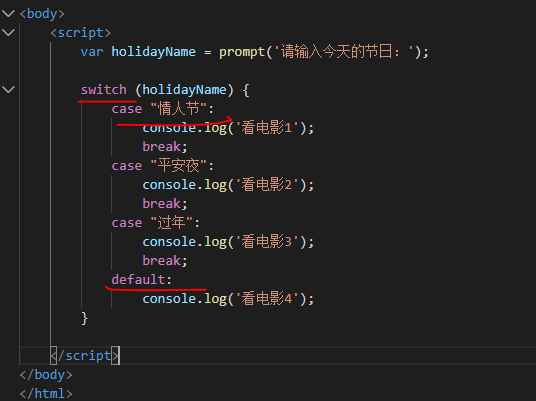
Task: Click the closing brace of switch
Action: pyautogui.click(x=84, y=318)
